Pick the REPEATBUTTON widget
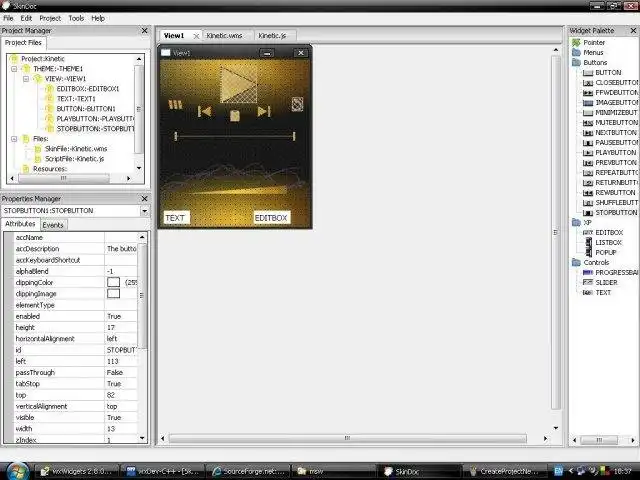 point(610,173)
